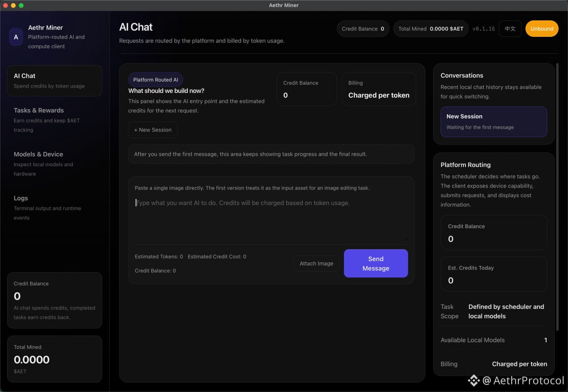Switch language with the 中文 button
The width and height of the screenshot is (568, 392).
coord(510,29)
